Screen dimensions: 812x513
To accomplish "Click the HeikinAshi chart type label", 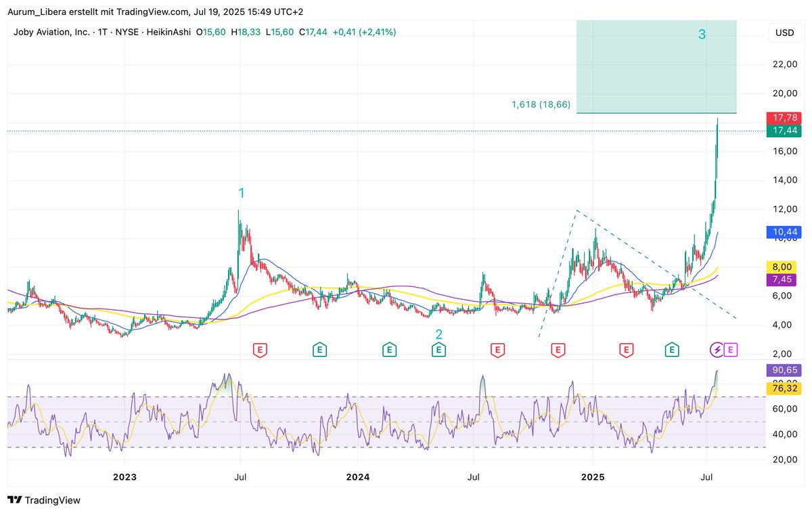I will coord(166,32).
